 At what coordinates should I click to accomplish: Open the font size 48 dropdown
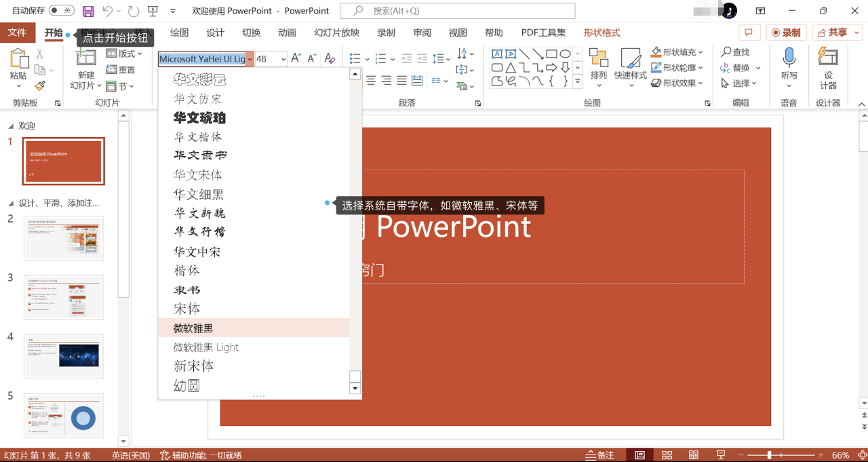[x=283, y=59]
